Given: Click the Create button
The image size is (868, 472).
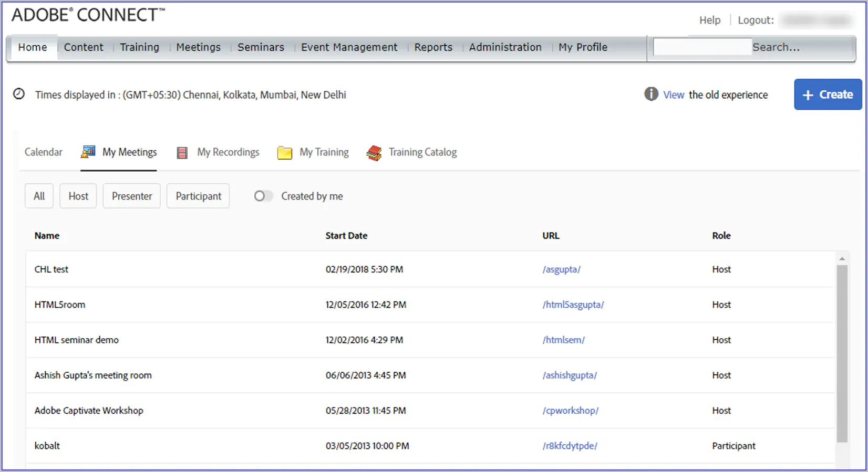Looking at the screenshot, I should click(x=828, y=95).
